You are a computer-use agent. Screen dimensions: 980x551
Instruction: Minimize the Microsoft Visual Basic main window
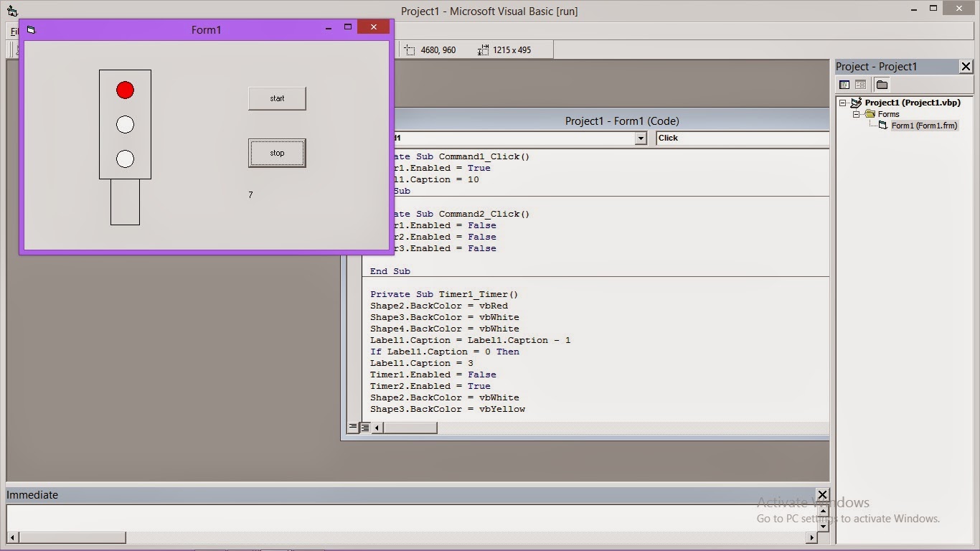click(x=913, y=9)
